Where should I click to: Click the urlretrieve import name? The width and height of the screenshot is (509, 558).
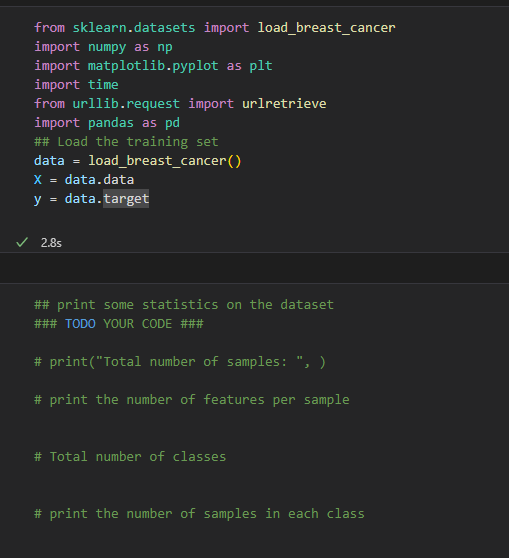click(284, 104)
